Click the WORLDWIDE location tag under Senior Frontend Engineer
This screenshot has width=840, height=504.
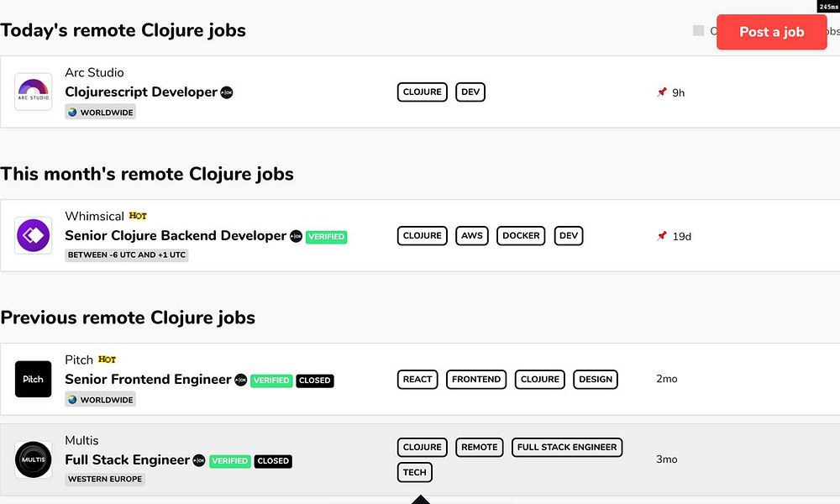click(x=100, y=400)
